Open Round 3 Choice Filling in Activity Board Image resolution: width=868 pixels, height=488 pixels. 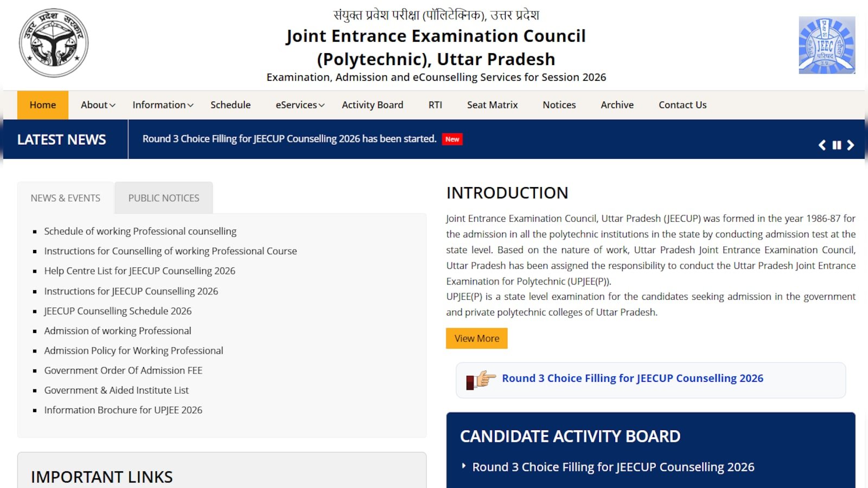[613, 467]
